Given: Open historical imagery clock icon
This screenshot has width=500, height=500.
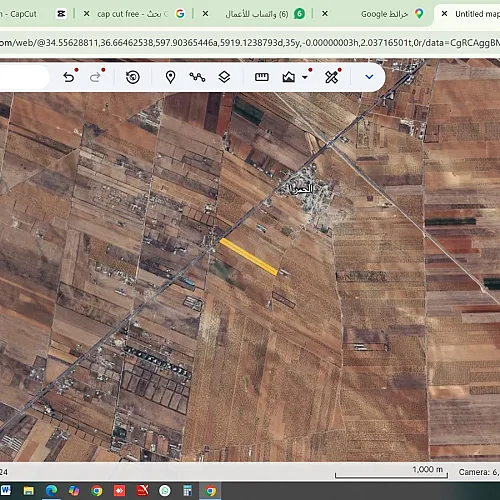Looking at the screenshot, I should click(x=133, y=77).
